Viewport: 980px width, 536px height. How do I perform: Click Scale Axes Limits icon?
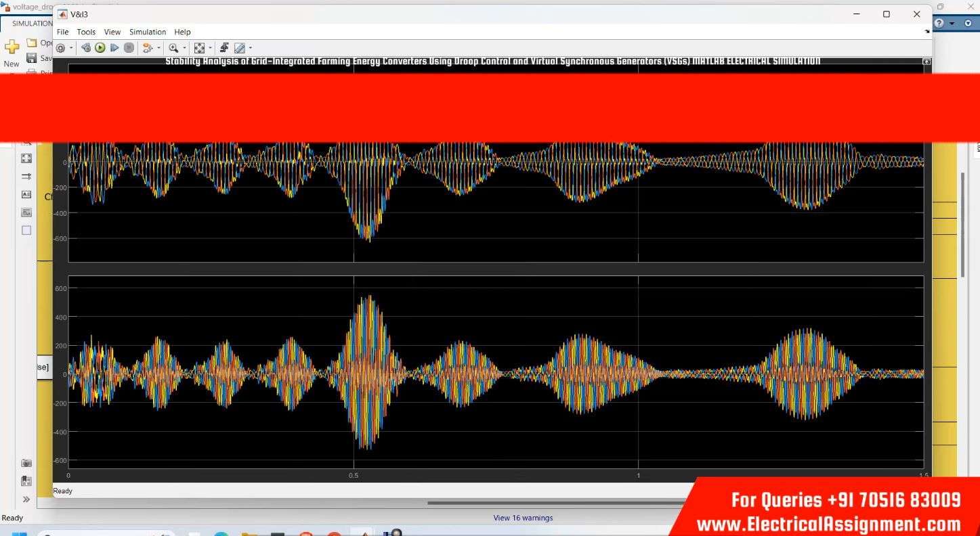[x=199, y=48]
